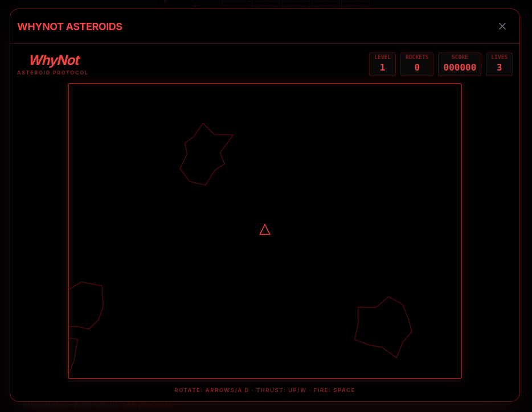This screenshot has width=532, height=412.
Task: Click the ASTEROID PROTOCOL subtitle text
Action: (52, 72)
